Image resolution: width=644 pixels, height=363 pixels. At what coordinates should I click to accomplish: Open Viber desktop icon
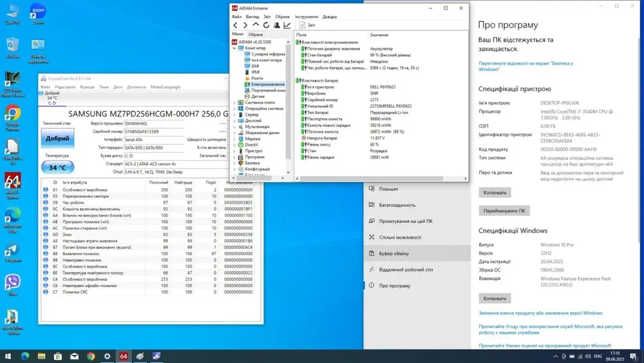pyautogui.click(x=12, y=282)
